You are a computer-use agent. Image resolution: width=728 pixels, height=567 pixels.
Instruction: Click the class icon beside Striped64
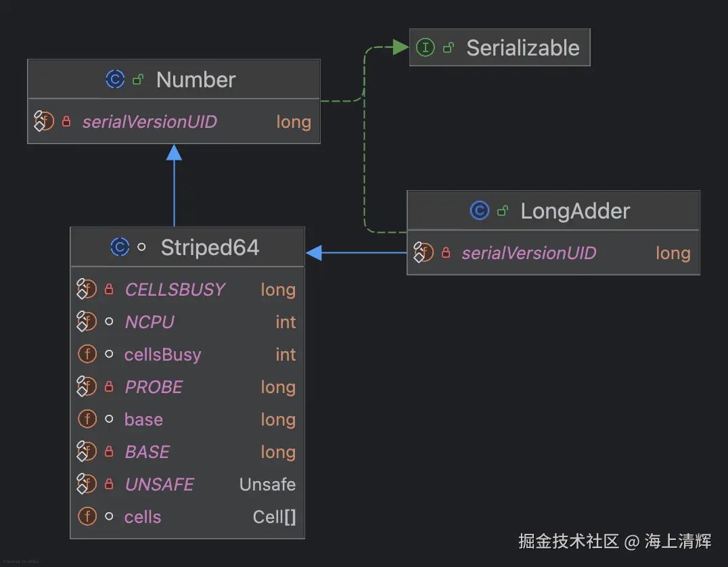point(120,247)
